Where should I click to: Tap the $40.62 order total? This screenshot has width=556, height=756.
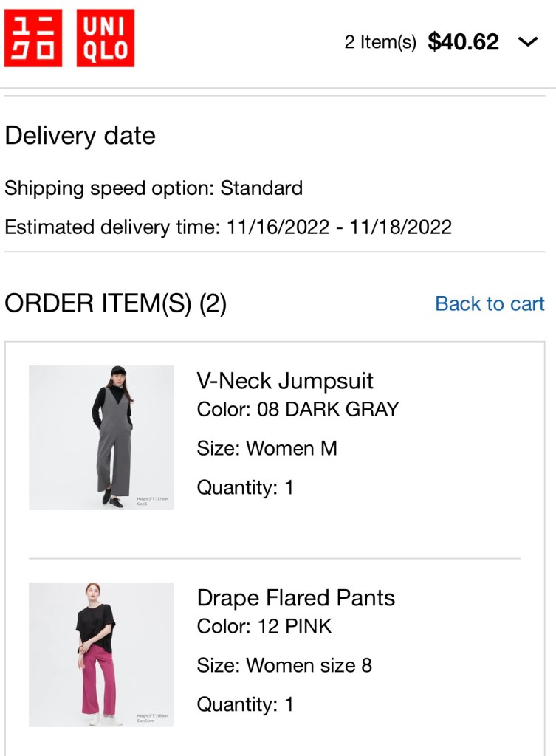(x=463, y=42)
